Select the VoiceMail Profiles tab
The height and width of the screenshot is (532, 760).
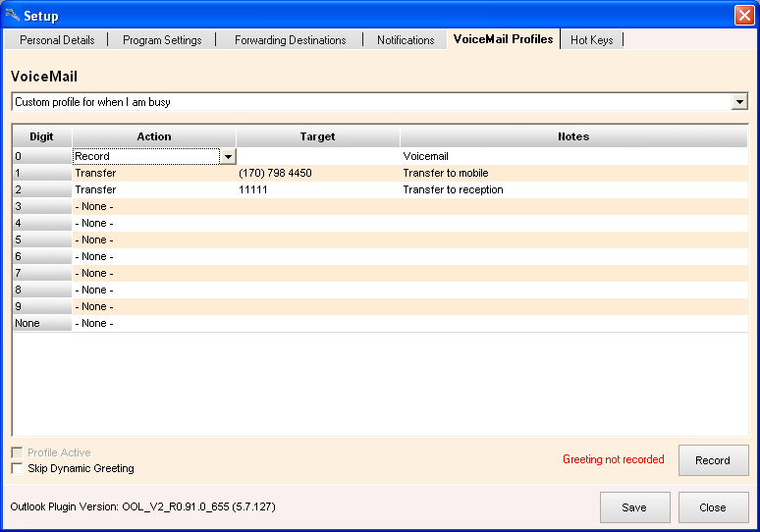503,38
